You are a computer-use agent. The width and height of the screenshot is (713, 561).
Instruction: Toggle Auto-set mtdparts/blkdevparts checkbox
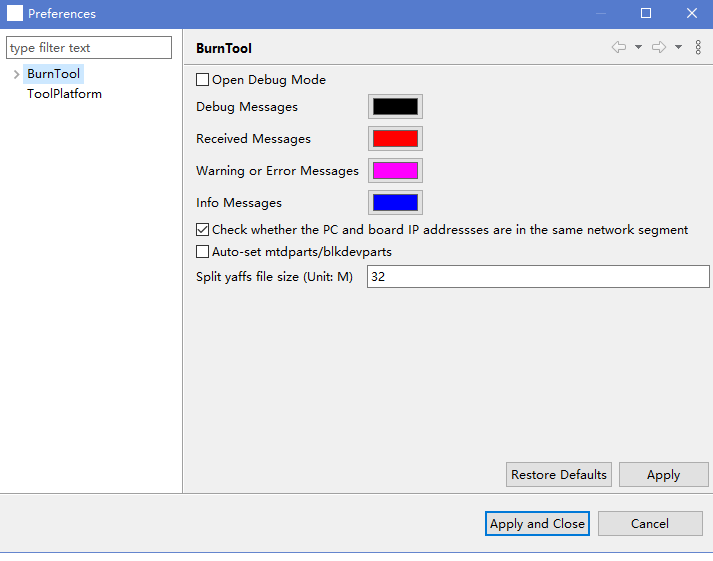(203, 252)
